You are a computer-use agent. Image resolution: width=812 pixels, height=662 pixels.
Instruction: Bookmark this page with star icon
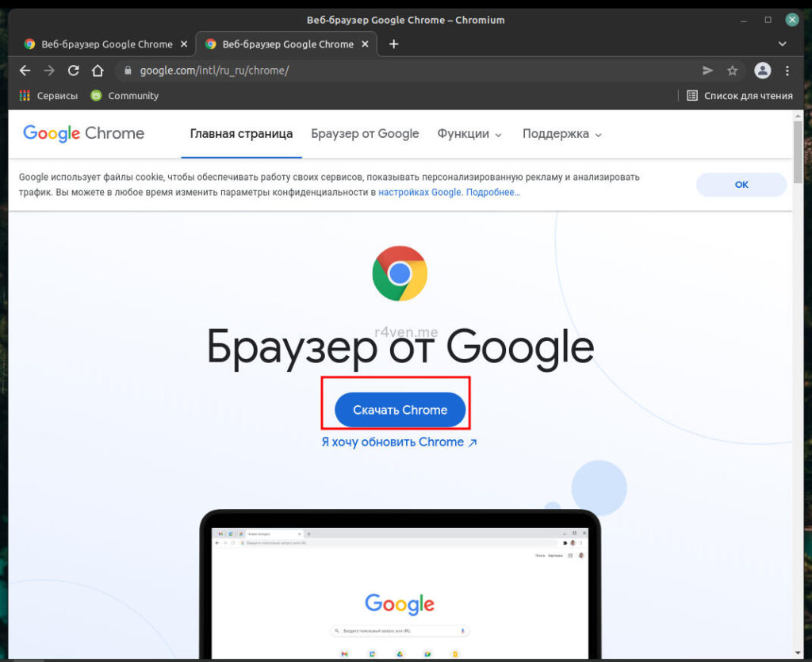click(732, 71)
